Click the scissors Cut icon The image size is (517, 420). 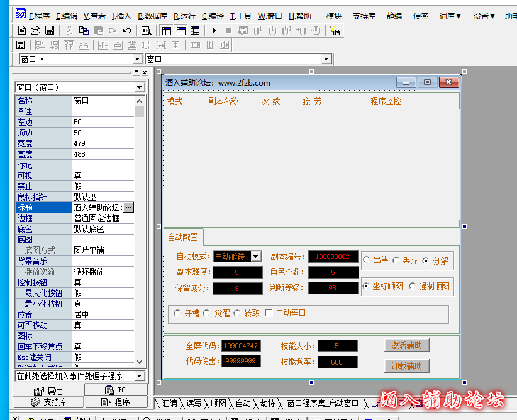pyautogui.click(x=69, y=30)
